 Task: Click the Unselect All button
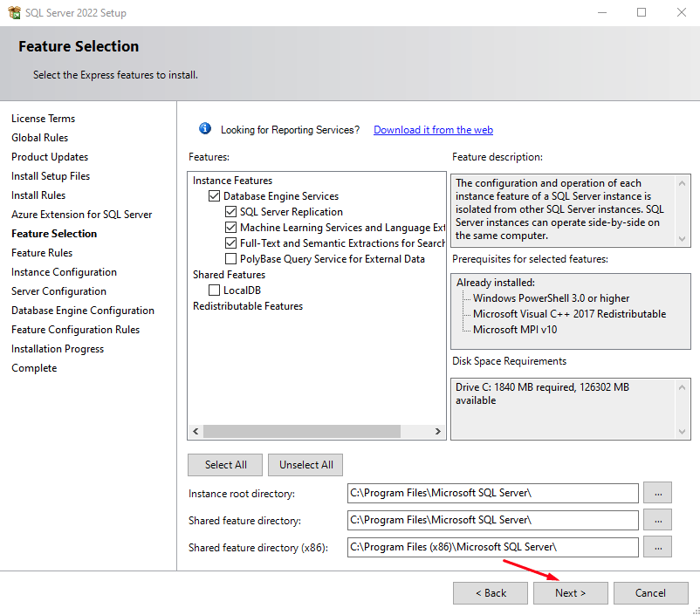click(x=305, y=465)
